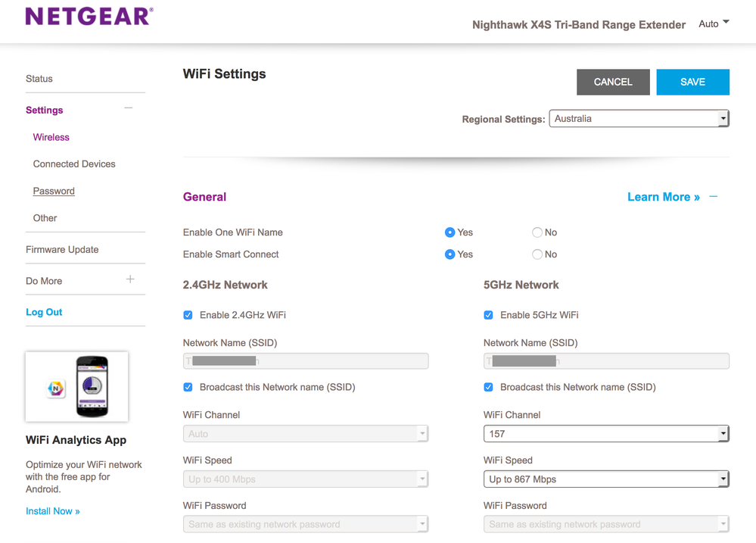Click the 2.4GHz Network heading
The image size is (756, 543).
pos(226,285)
